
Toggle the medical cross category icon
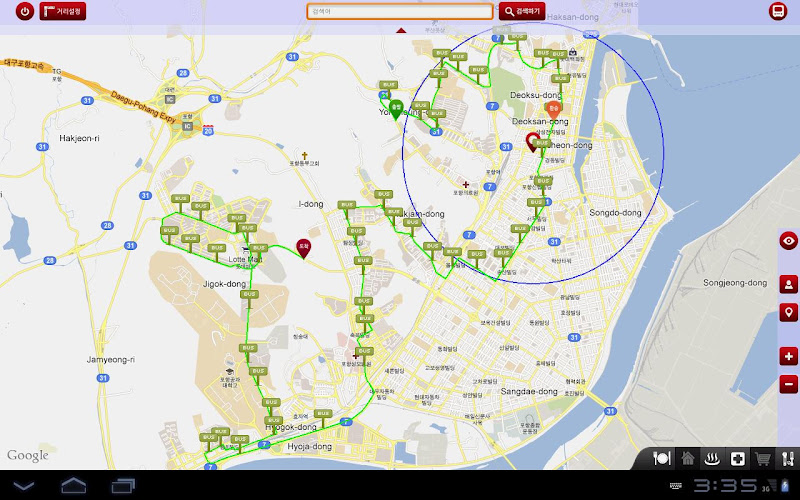tap(737, 459)
